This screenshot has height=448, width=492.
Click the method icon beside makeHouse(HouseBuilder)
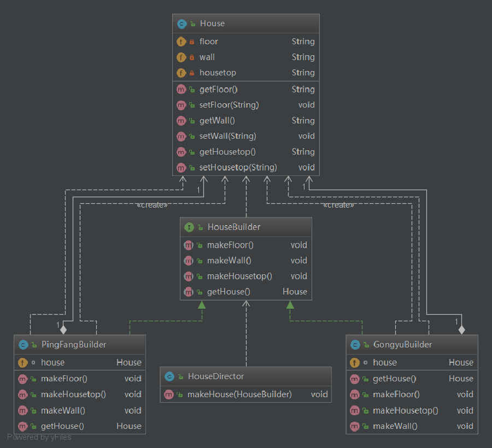pos(169,394)
